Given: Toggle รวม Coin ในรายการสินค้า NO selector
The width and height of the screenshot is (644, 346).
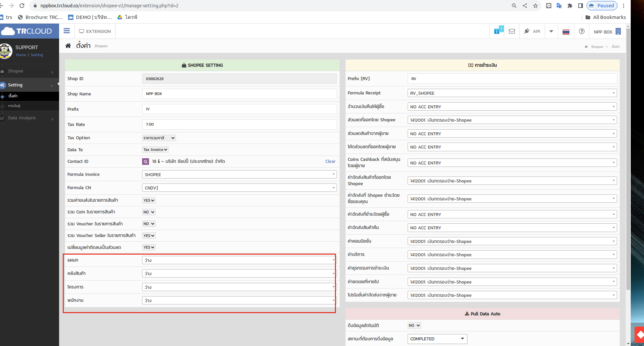Looking at the screenshot, I should point(149,212).
